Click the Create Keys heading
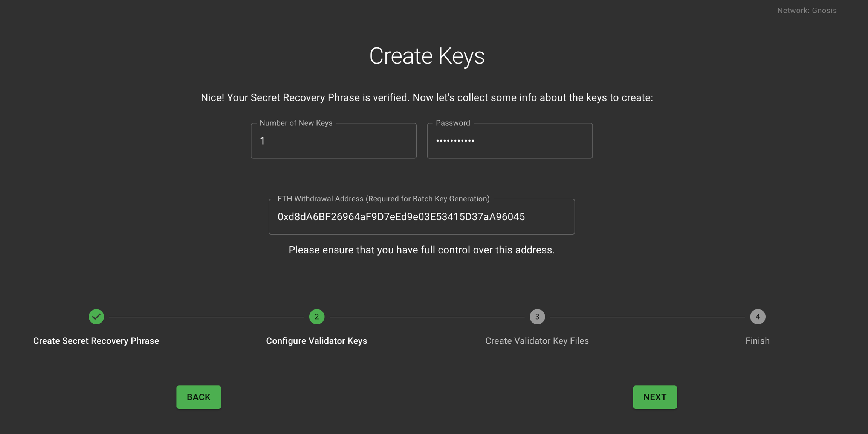The height and width of the screenshot is (434, 868). click(426, 56)
